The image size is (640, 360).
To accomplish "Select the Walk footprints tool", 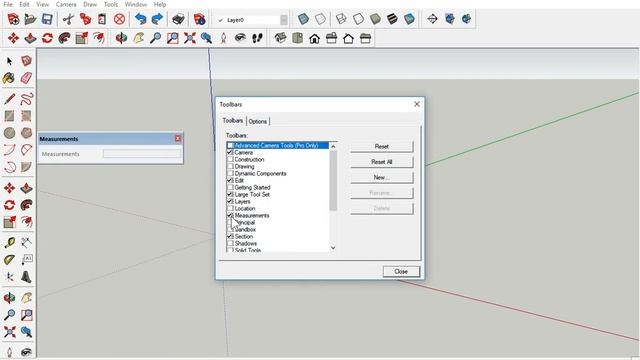I will coord(257,38).
